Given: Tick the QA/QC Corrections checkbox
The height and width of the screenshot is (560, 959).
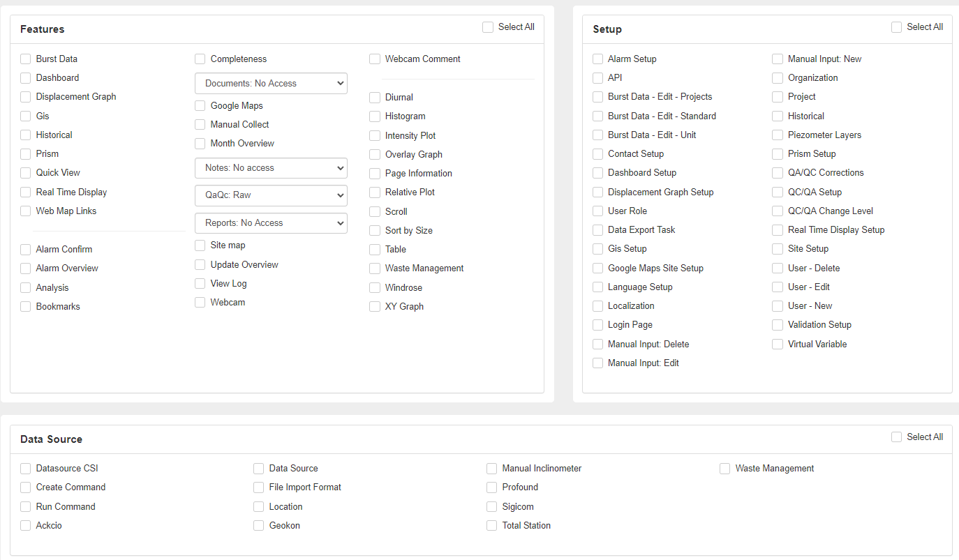Looking at the screenshot, I should [x=778, y=173].
